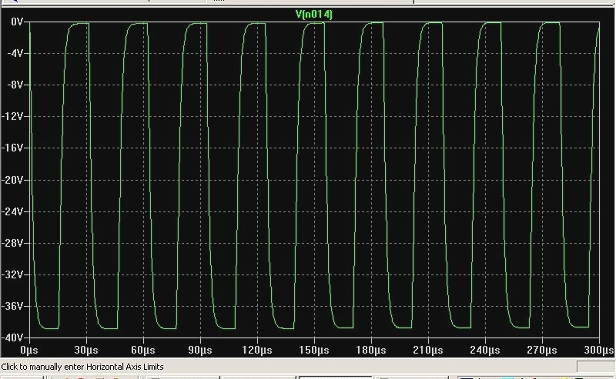Viewport: 616px width, 379px height.
Task: Click the -24V vertical axis label
Action: [13, 211]
